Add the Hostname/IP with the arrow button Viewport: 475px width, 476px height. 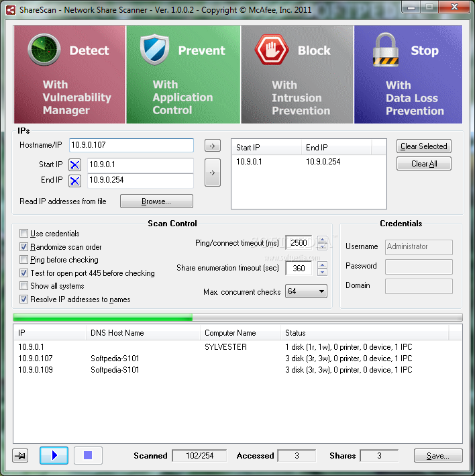212,146
